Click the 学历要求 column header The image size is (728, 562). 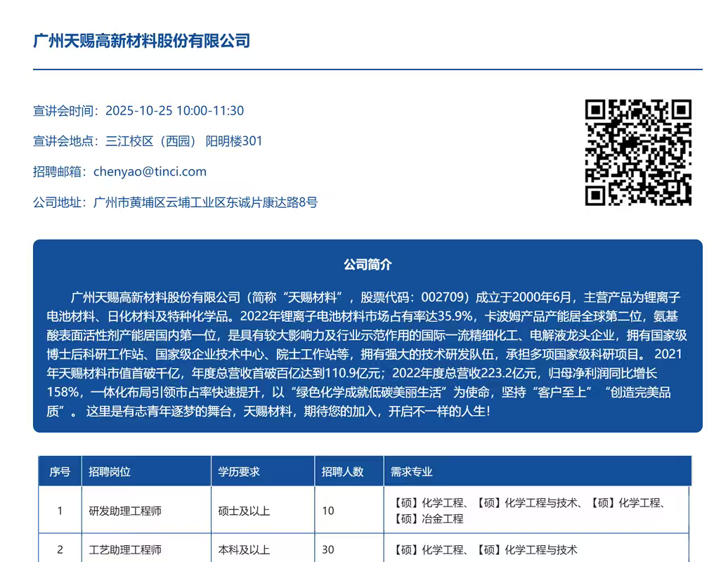tap(239, 471)
